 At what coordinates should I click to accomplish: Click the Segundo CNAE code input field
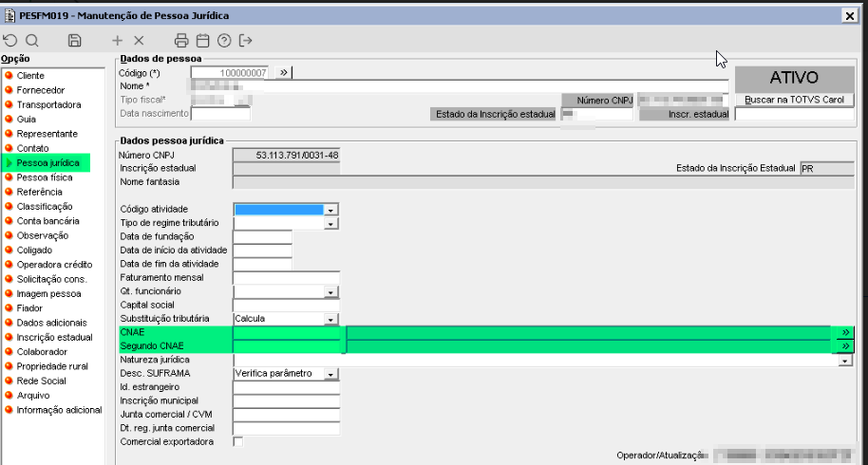pos(287,346)
